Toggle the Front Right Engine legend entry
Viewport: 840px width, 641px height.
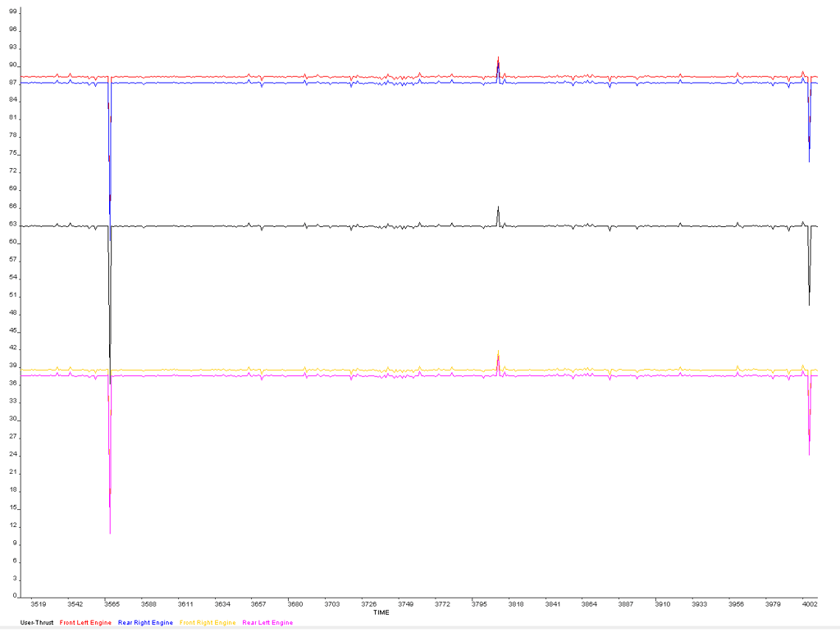[207, 623]
